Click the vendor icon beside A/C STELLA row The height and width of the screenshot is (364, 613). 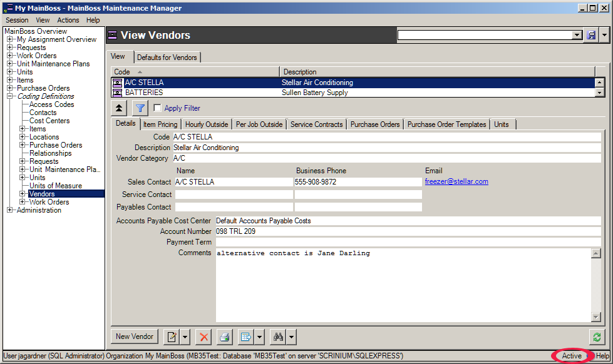tap(117, 83)
